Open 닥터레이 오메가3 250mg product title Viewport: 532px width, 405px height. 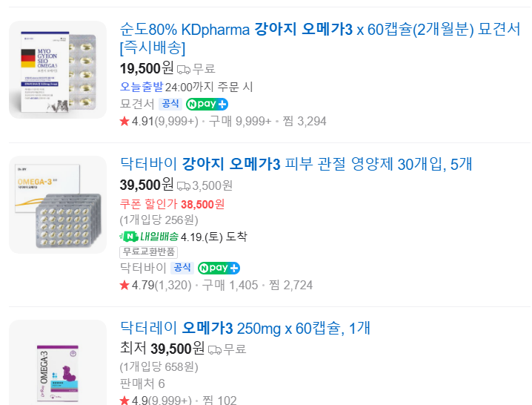tap(245, 328)
